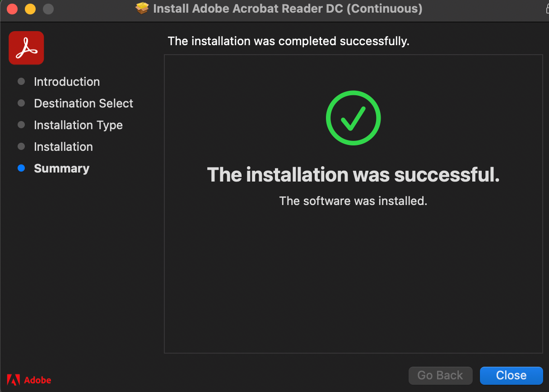The height and width of the screenshot is (392, 549).
Task: Click the Install Adobe Acrobat Reader DC title
Action: tap(288, 9)
